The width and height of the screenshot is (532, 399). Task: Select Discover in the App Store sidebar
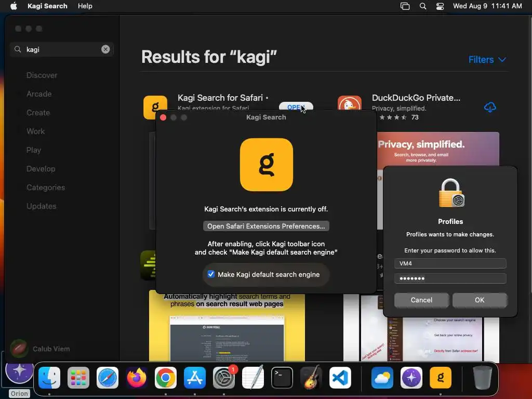click(x=42, y=75)
